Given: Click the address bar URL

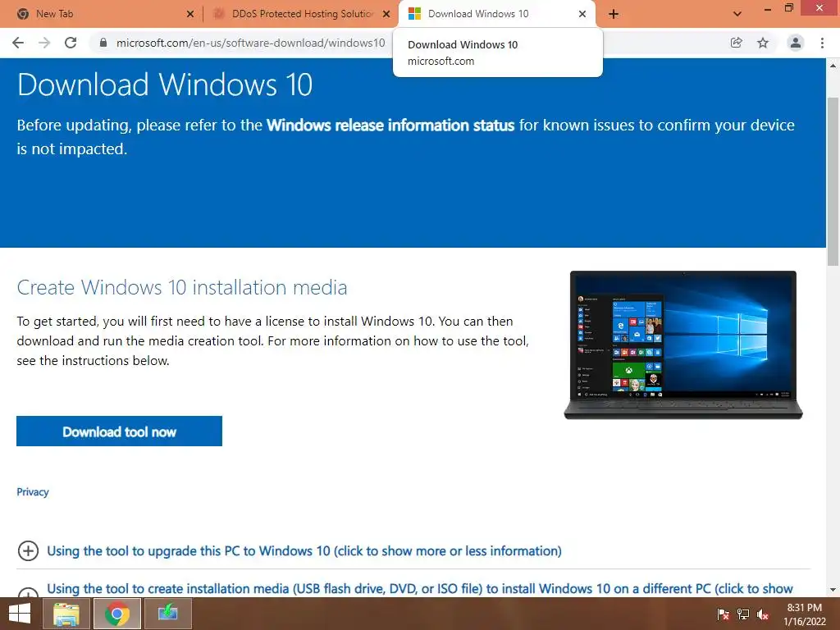Looking at the screenshot, I should 251,43.
